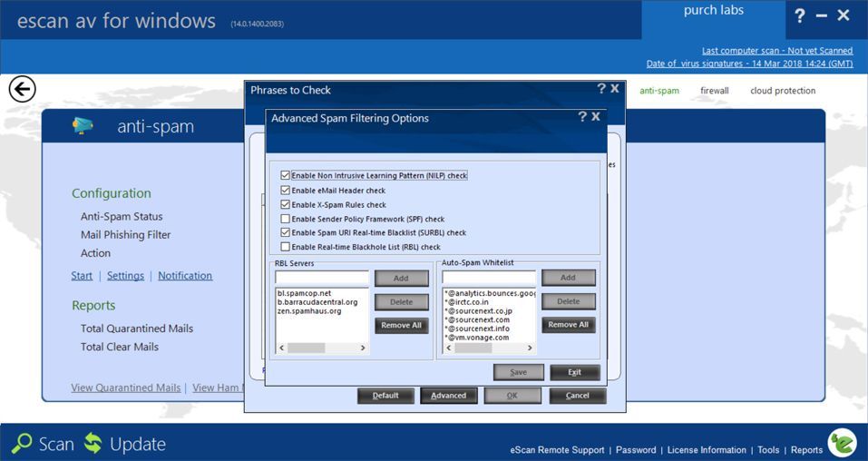868x461 pixels.
Task: Open View Quarantined Mails link
Action: [x=126, y=387]
